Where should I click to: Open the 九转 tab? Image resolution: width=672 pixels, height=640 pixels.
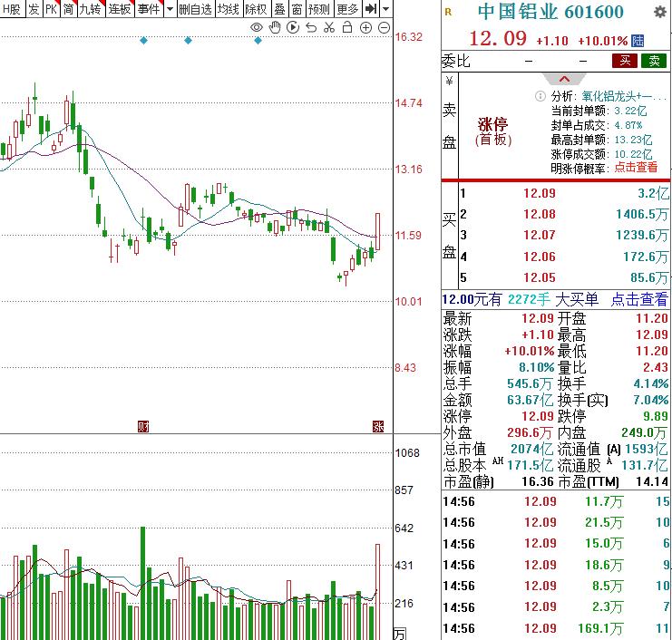coord(91,8)
